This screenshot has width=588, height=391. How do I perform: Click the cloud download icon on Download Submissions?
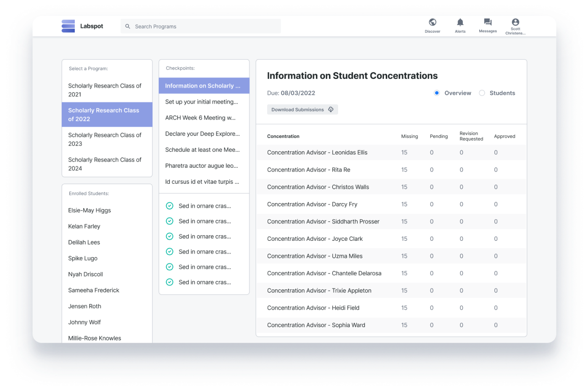331,109
